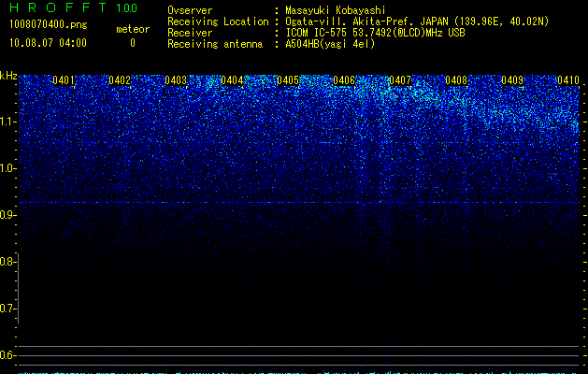Click the 0404 time marker
Screen dimensions: 588x374
click(x=232, y=80)
